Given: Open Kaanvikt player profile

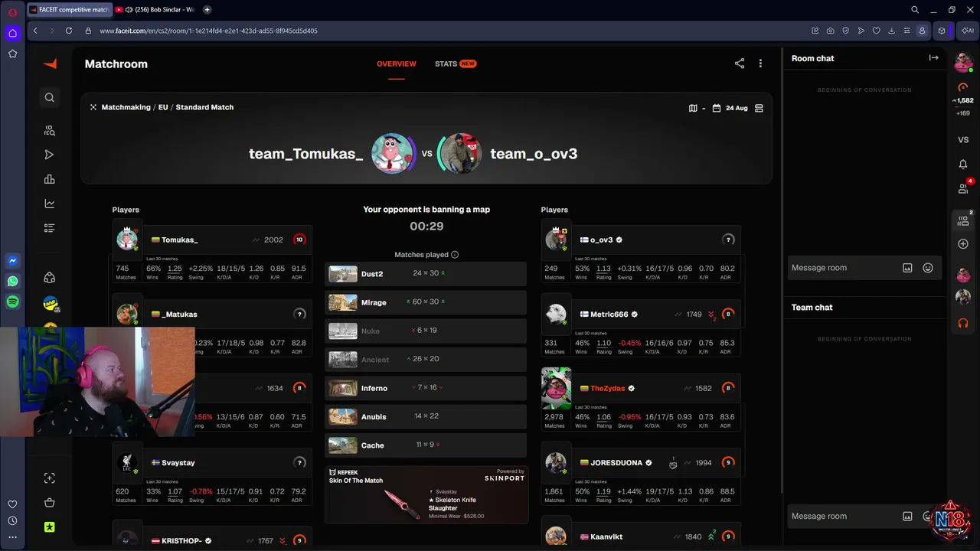Looking at the screenshot, I should (x=606, y=537).
